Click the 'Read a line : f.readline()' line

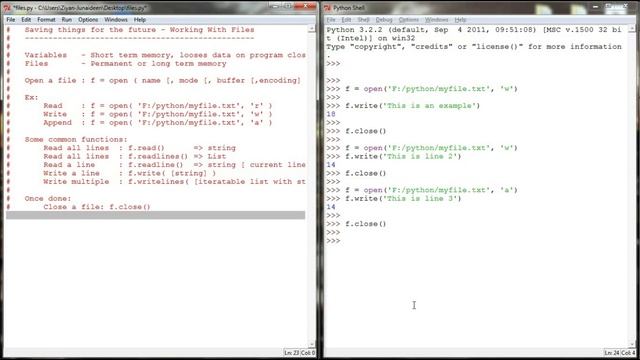(x=174, y=165)
